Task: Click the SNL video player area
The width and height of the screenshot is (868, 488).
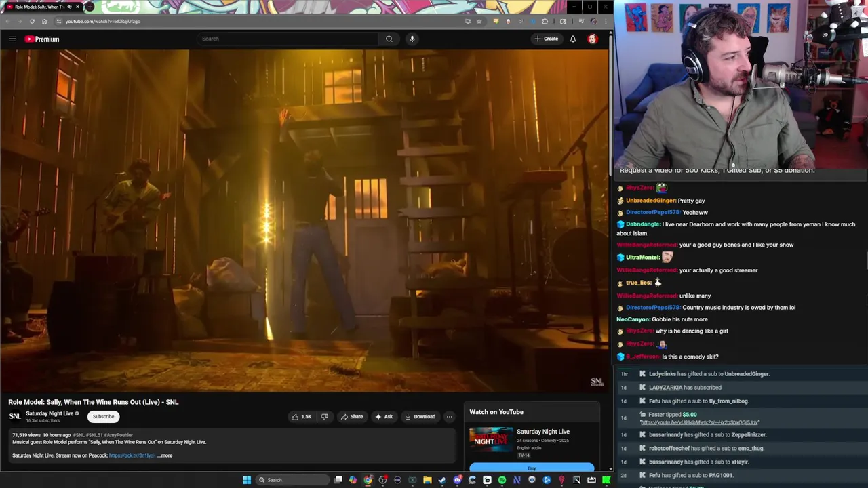Action: tap(304, 221)
